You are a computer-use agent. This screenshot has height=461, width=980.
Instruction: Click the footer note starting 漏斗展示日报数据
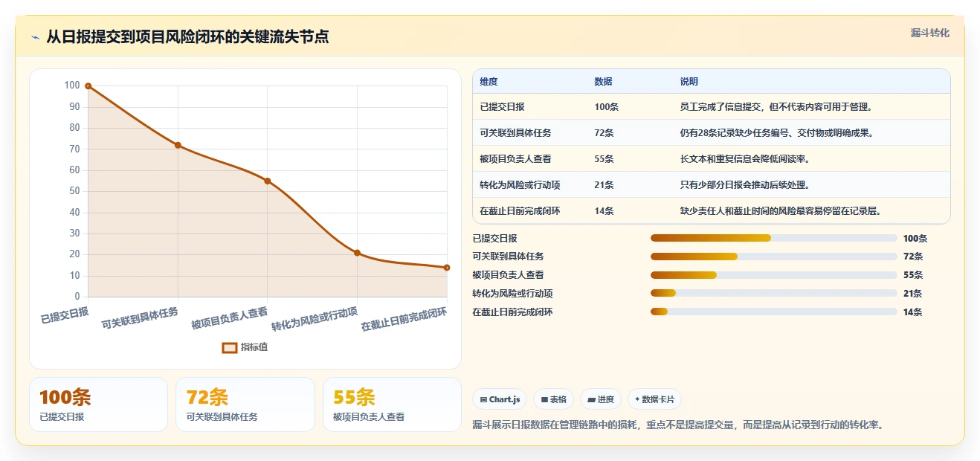pos(677,425)
